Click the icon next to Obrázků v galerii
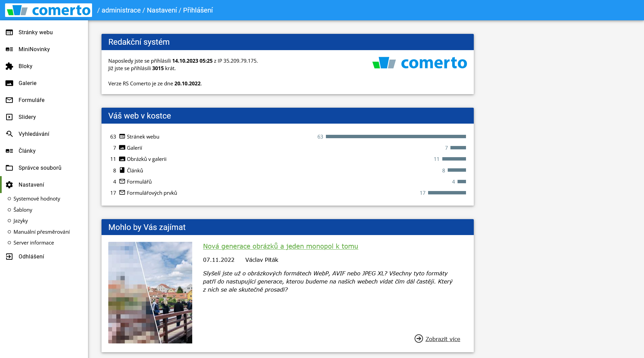This screenshot has width=644, height=358. (x=122, y=159)
